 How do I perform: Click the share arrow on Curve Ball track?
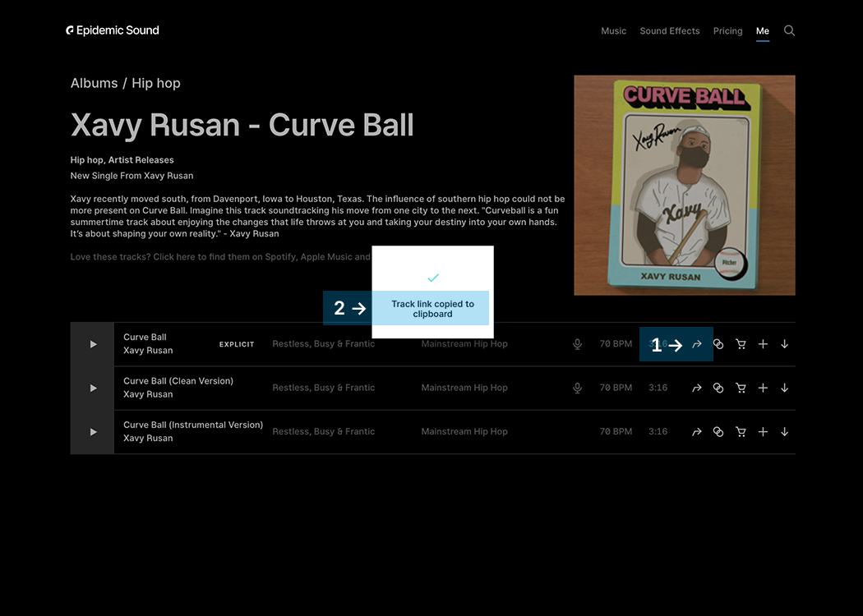point(696,345)
